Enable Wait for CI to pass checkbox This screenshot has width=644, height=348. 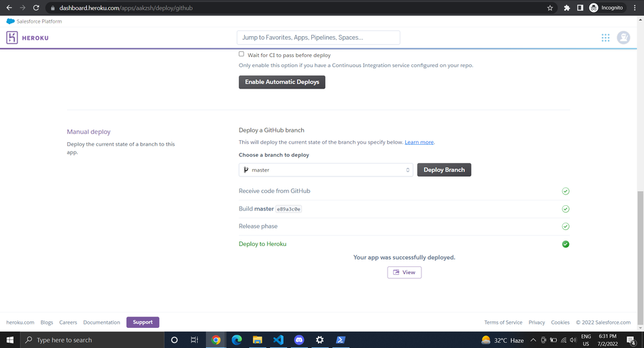[x=241, y=54]
